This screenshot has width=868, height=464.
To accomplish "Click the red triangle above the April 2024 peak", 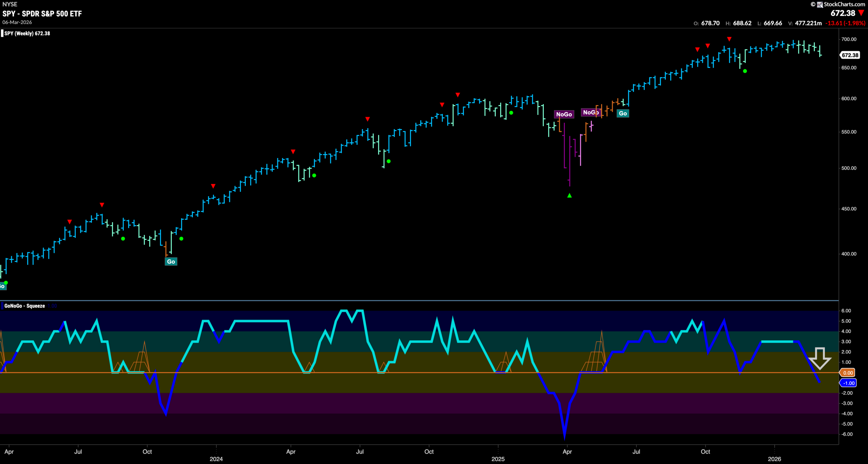I will [x=293, y=152].
